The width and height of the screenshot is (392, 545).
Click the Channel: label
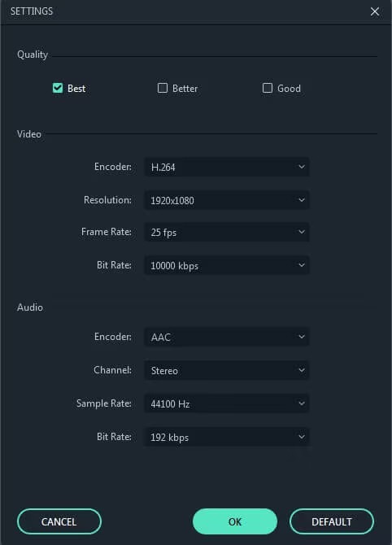coord(112,370)
